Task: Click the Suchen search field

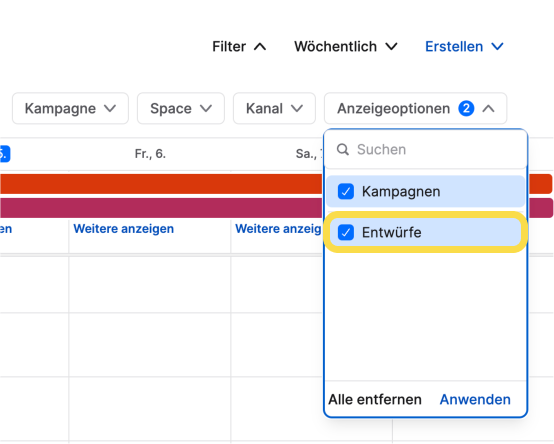Action: pyautogui.click(x=425, y=149)
